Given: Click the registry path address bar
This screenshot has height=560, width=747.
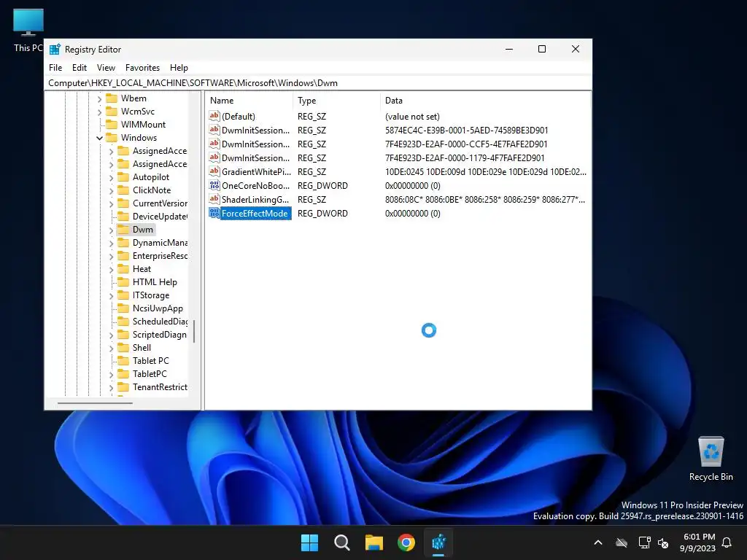Looking at the screenshot, I should point(318,83).
